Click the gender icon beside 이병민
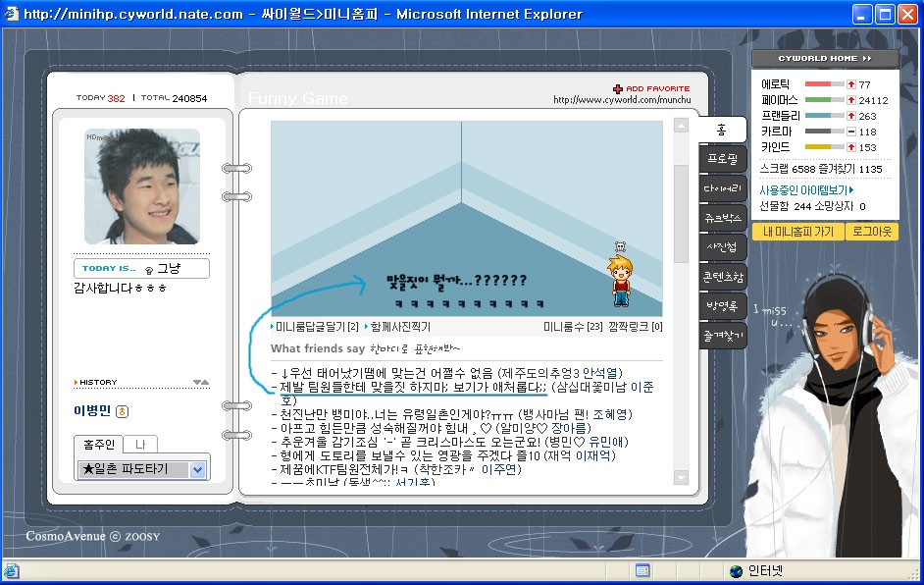This screenshot has width=924, height=585. (x=122, y=411)
